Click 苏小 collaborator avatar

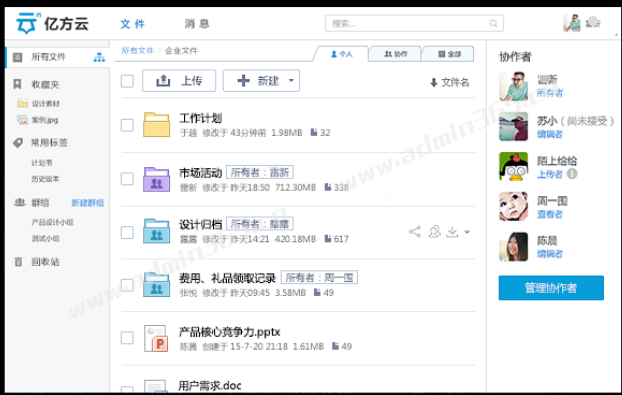tap(513, 127)
